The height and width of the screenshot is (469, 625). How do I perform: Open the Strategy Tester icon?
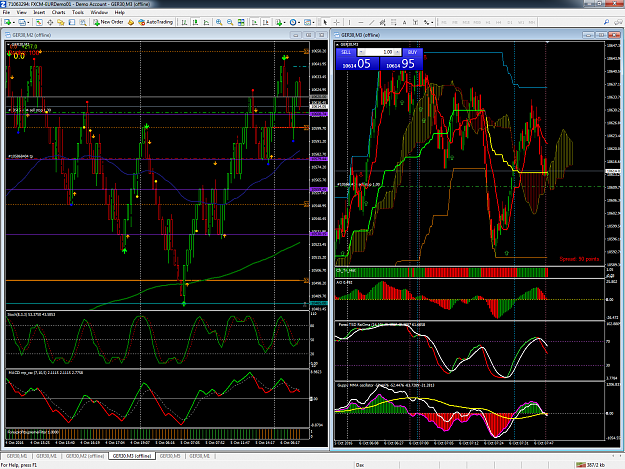coord(83,22)
